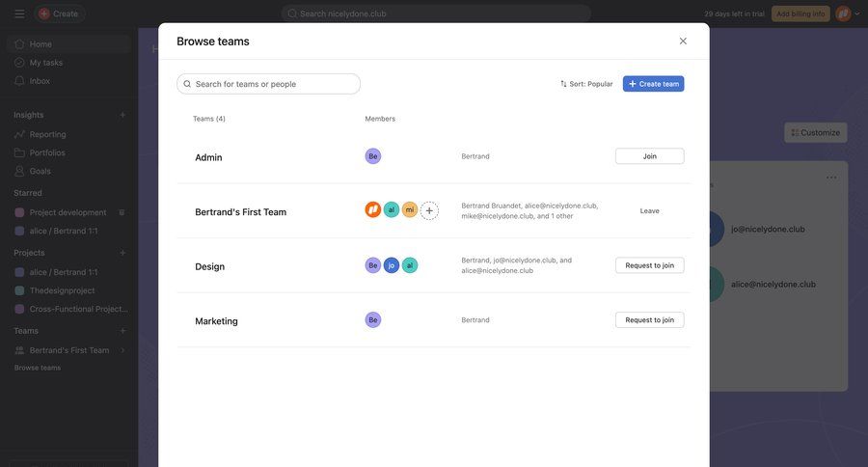Image resolution: width=868 pixels, height=467 pixels.
Task: Click alice@nicelydone.club in background card
Action: [773, 285]
